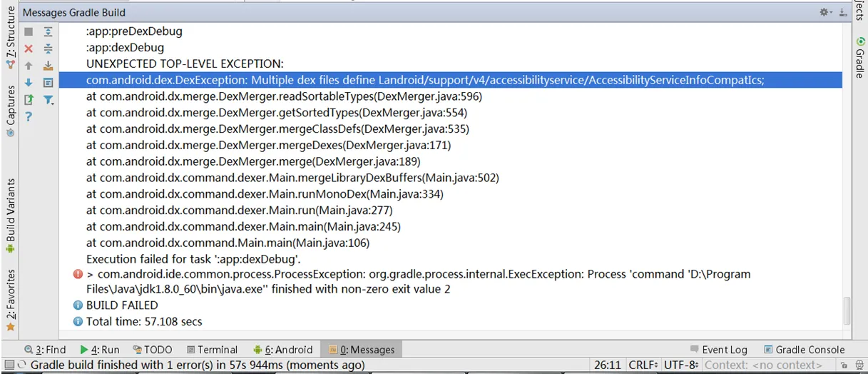This screenshot has width=868, height=374.
Task: Click the red error icon beside ProcessException
Action: [x=78, y=274]
